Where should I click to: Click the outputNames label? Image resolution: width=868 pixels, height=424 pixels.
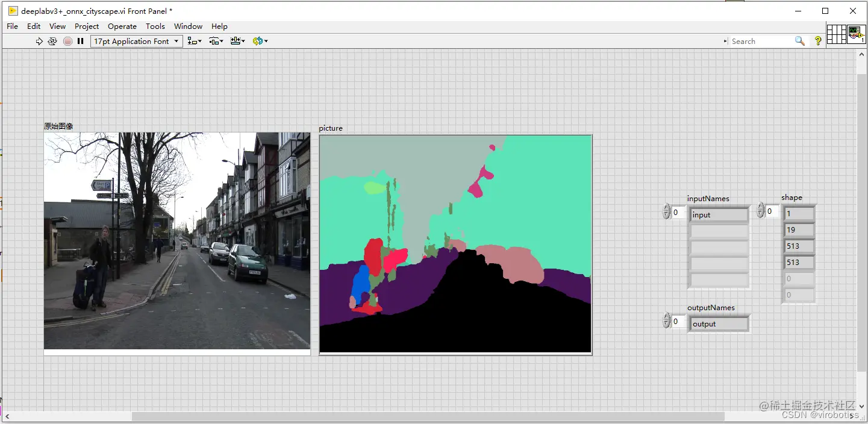711,307
